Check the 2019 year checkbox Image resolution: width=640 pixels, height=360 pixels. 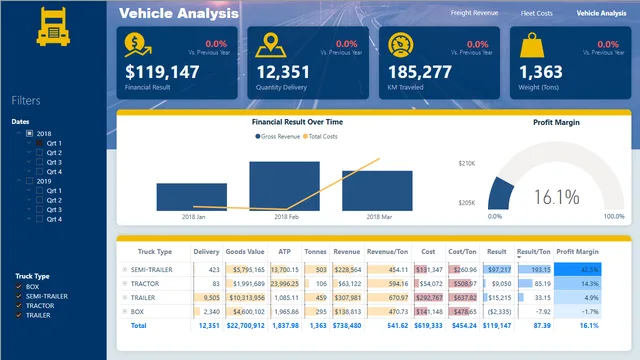tap(29, 181)
